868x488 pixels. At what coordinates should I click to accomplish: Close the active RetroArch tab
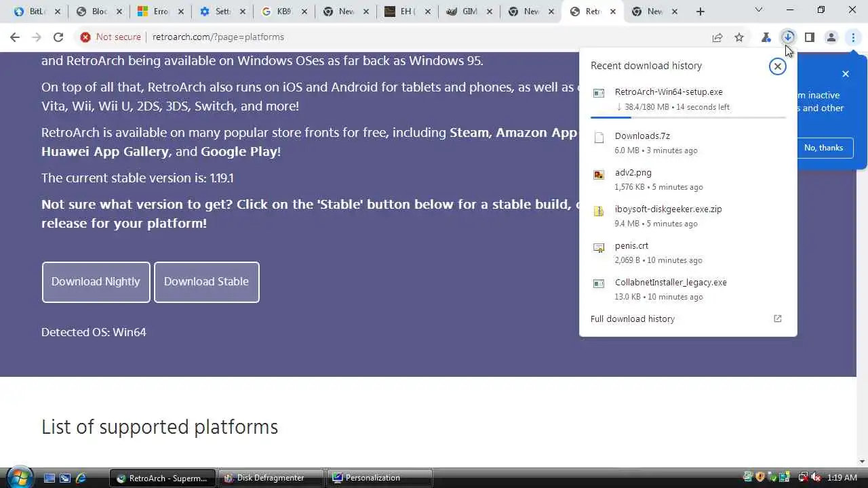[x=613, y=12]
